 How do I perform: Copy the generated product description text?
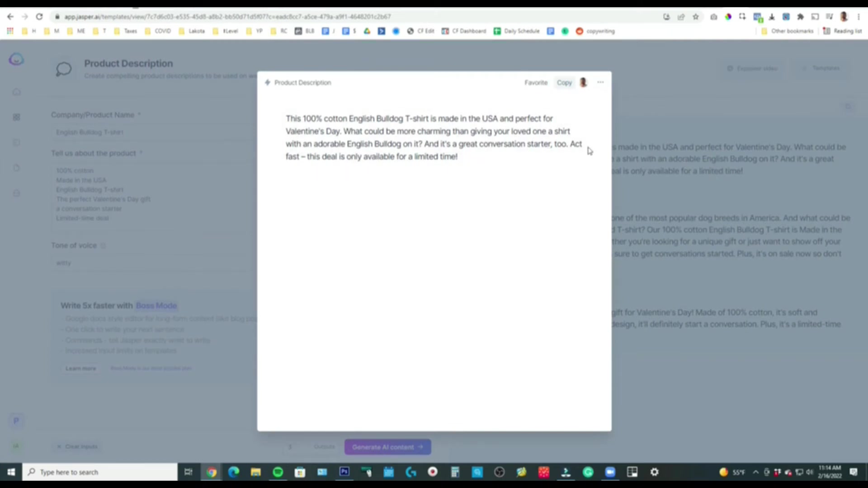[x=564, y=83]
